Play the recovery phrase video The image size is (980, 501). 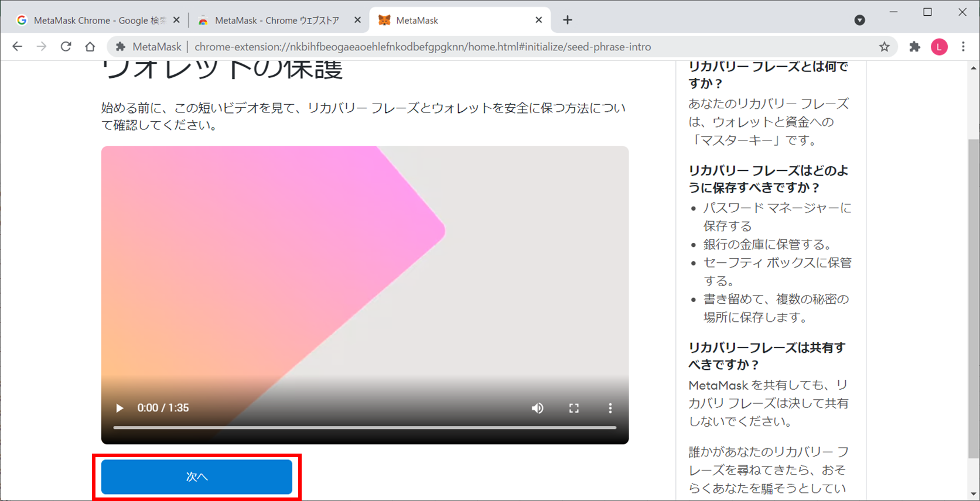pyautogui.click(x=119, y=408)
